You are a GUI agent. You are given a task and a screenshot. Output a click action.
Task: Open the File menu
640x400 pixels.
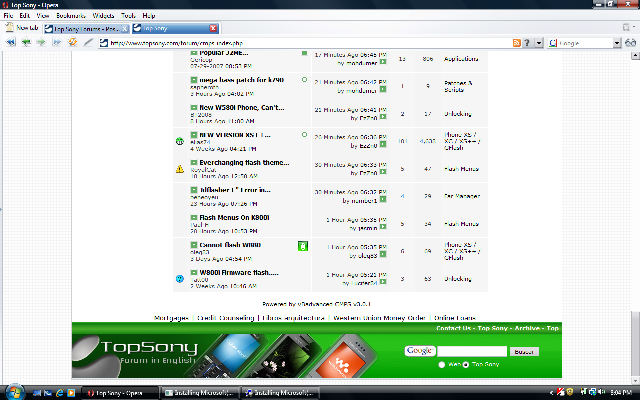(x=8, y=16)
